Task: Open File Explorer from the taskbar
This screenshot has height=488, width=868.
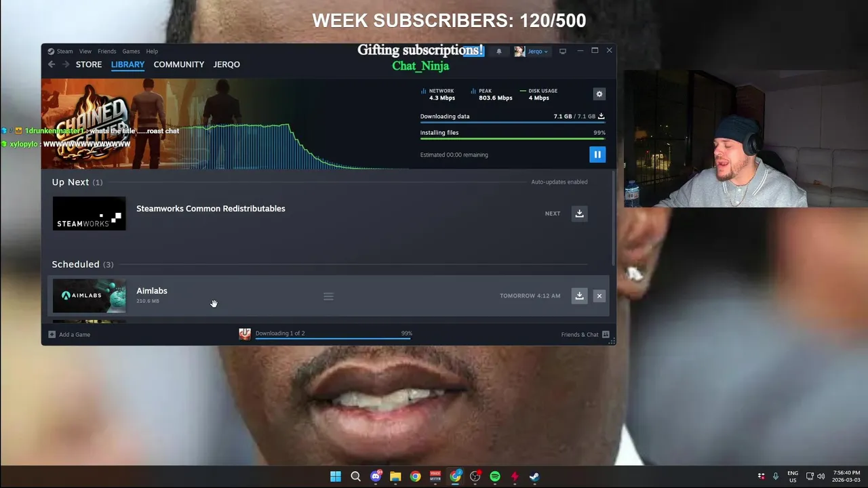Action: 395,476
